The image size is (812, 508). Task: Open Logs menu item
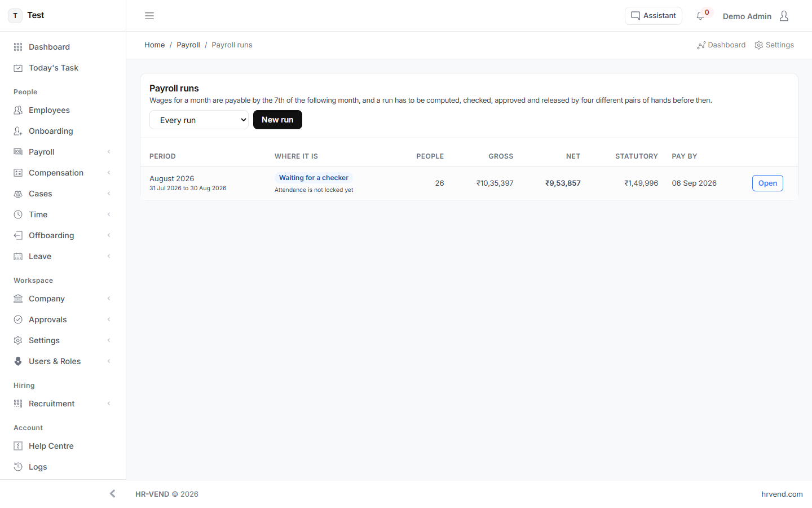tap(63, 467)
